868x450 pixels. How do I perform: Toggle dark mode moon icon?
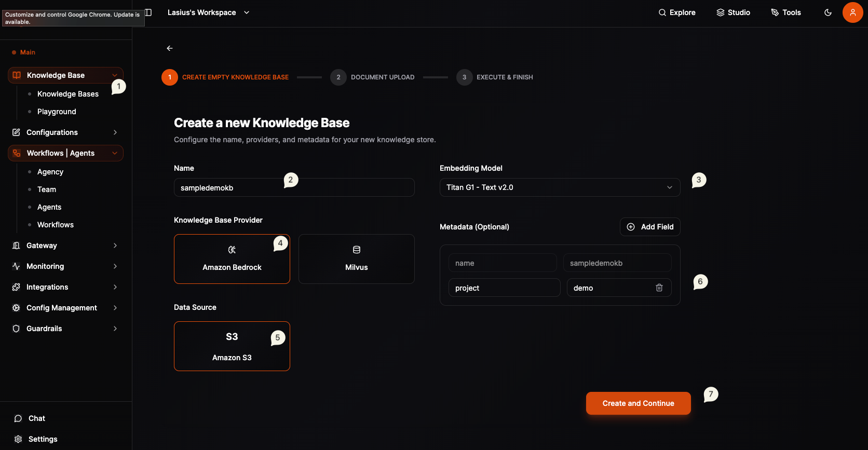tap(828, 12)
